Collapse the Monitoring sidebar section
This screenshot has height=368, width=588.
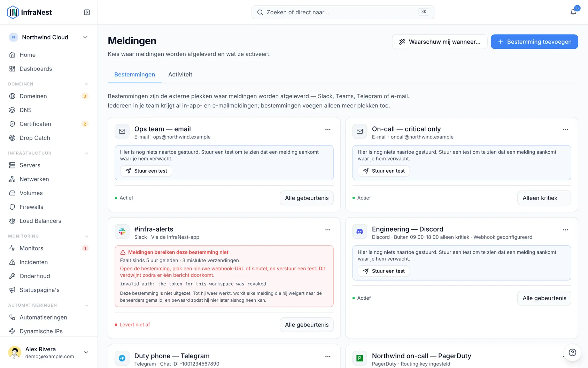87,236
